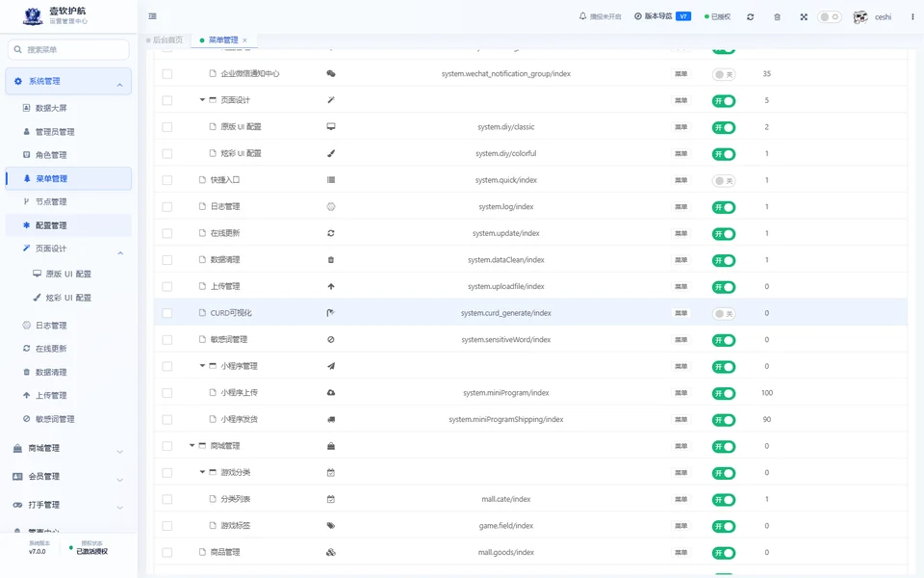
Task: Click the monitor icon in 原版 UI 配置 row
Action: tap(331, 127)
